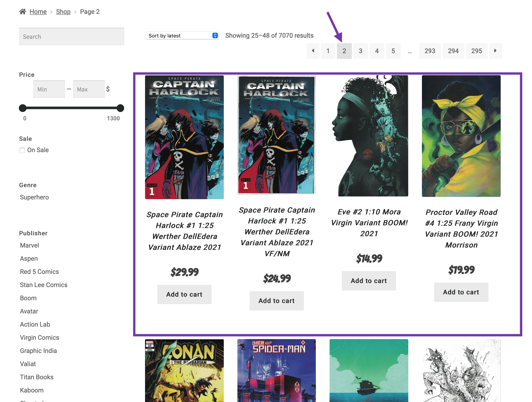The image size is (532, 402).
Task: Go to previous page arrow
Action: pyautogui.click(x=313, y=51)
